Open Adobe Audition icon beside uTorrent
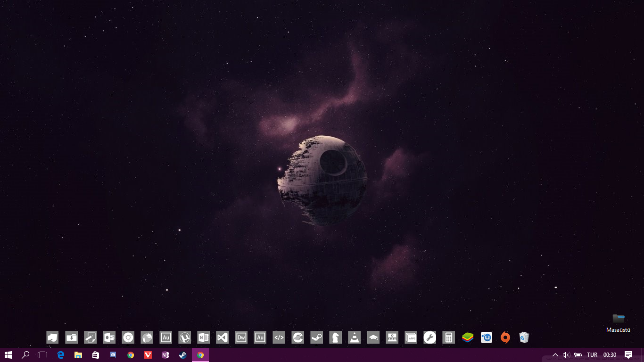This screenshot has width=644, height=362. 165,337
